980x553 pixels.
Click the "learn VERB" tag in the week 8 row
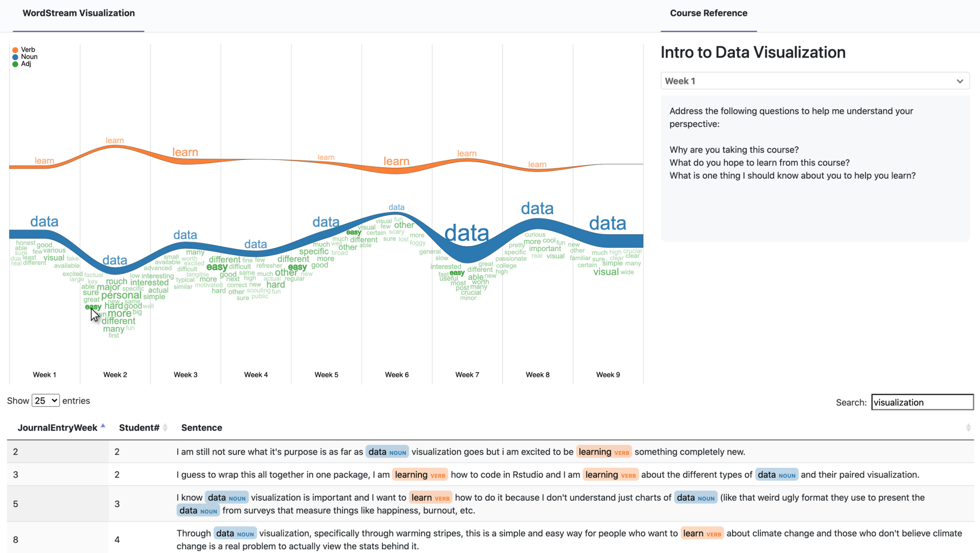tap(701, 534)
